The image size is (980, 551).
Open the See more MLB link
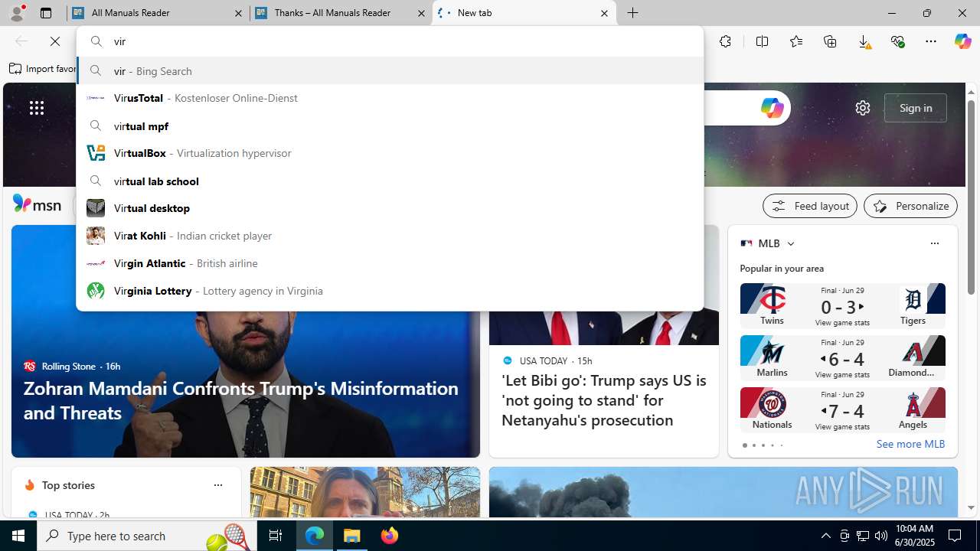pyautogui.click(x=910, y=444)
